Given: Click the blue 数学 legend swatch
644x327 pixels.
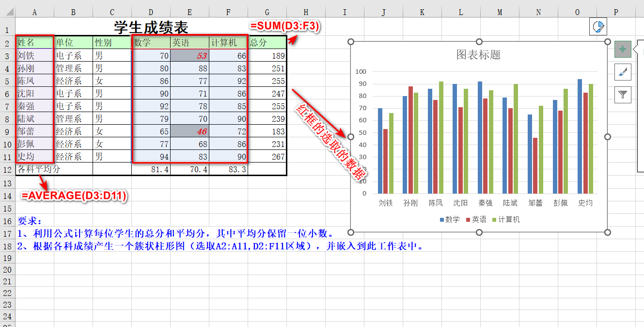Looking at the screenshot, I should pyautogui.click(x=442, y=220).
